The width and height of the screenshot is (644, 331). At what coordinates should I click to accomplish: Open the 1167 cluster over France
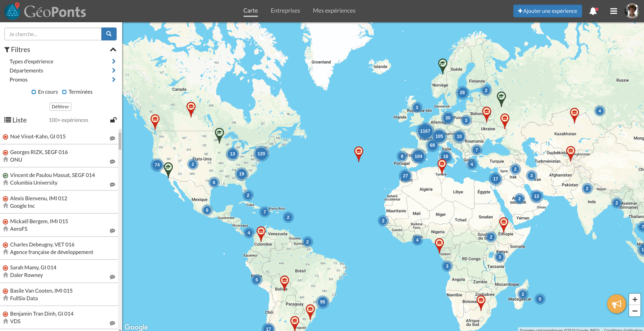[x=425, y=131]
